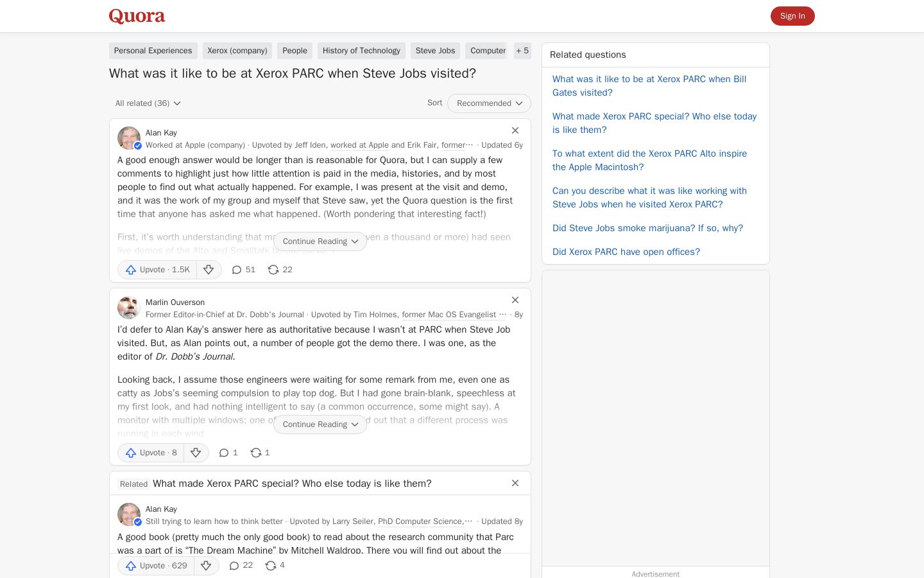The width and height of the screenshot is (924, 578).
Task: Click the Quora logo
Action: click(x=137, y=16)
